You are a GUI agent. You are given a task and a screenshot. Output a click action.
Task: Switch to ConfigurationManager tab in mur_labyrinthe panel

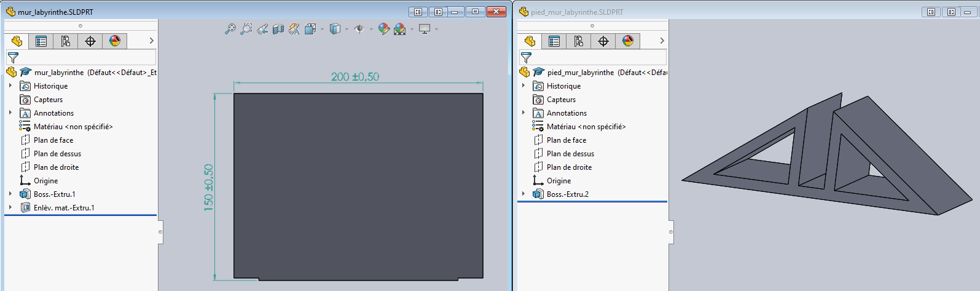click(65, 41)
